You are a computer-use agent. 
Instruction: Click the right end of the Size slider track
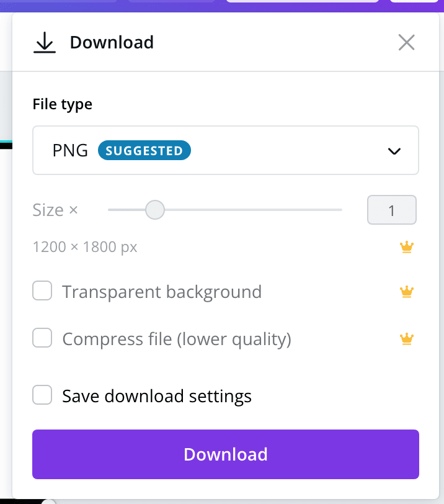click(340, 210)
